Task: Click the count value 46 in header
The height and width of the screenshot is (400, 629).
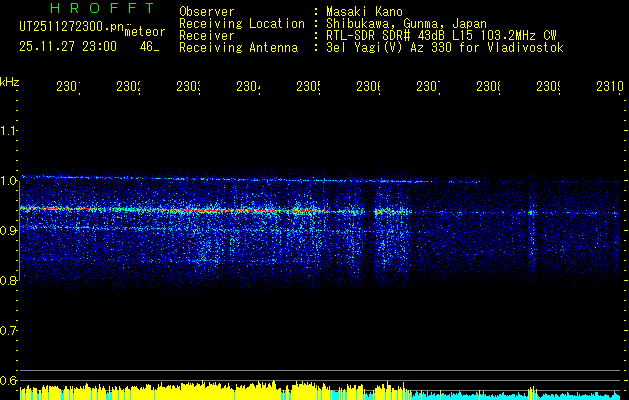Action: (146, 47)
